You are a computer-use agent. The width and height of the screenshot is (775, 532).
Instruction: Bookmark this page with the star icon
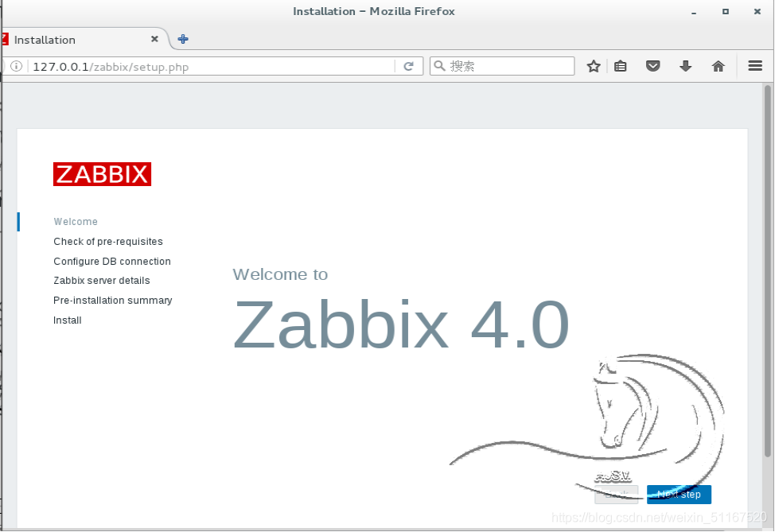594,66
